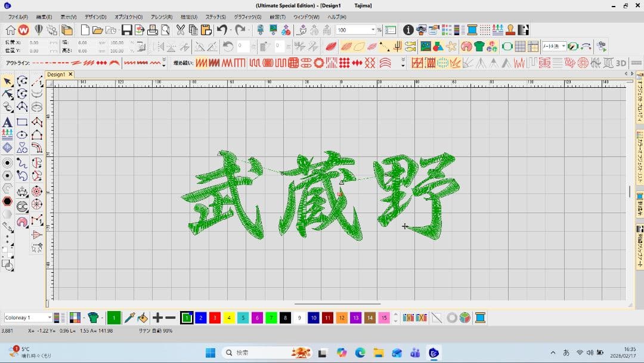Open the ステッチ(S) menu
Viewport: 644px width, 363px height.
pyautogui.click(x=217, y=17)
